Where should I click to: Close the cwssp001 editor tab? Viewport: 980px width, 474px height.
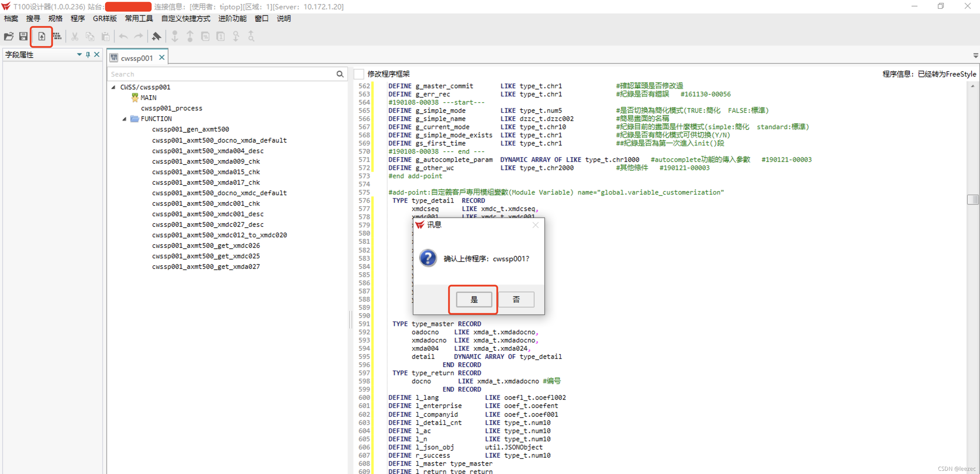tap(162, 57)
